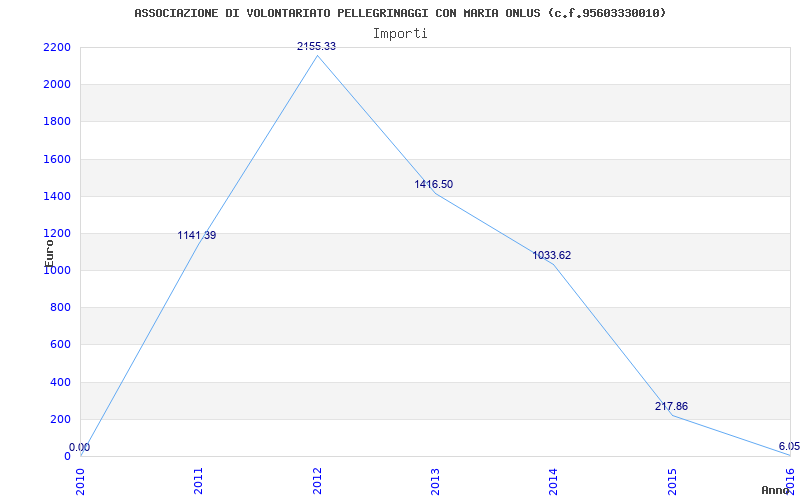Click the chart title ASSOCIAZIONE DI VOLONTARIATO PELLEGRINAGGI

pos(401,13)
